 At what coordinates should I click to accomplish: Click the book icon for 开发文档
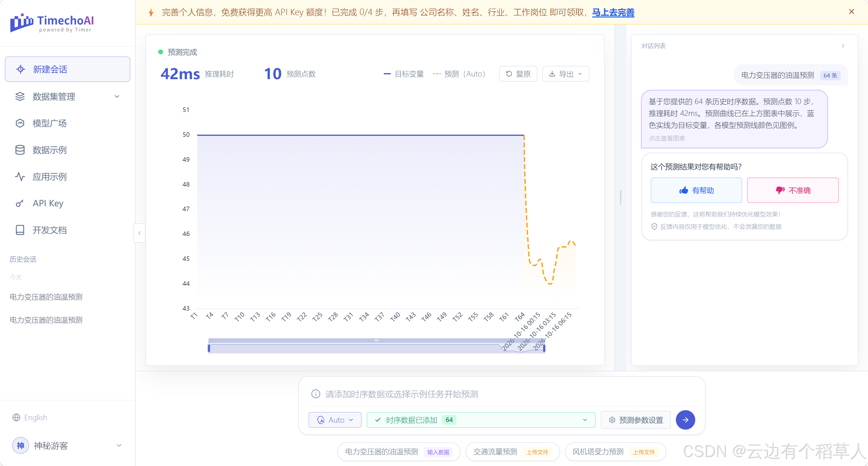pos(20,230)
